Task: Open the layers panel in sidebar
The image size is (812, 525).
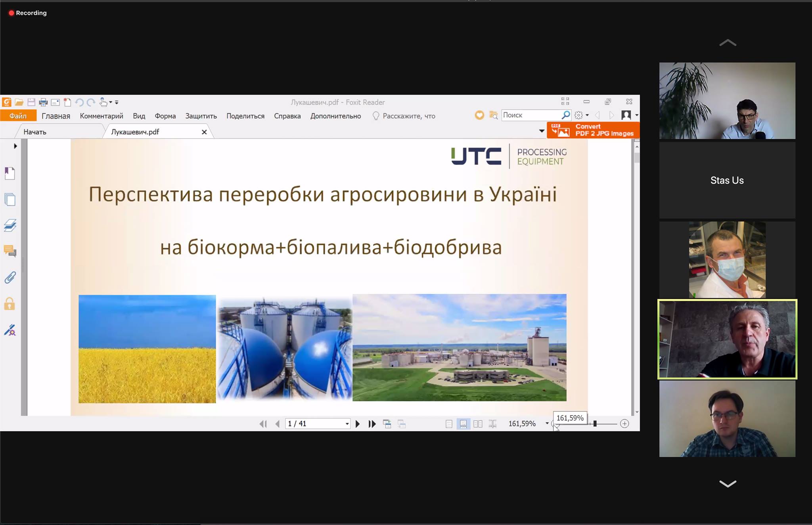Action: pyautogui.click(x=10, y=225)
